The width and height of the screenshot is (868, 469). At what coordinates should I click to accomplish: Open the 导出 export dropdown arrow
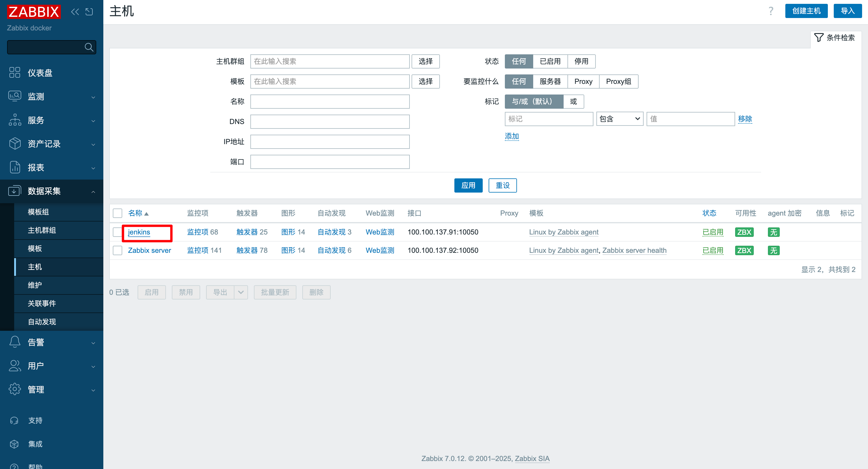click(x=241, y=292)
